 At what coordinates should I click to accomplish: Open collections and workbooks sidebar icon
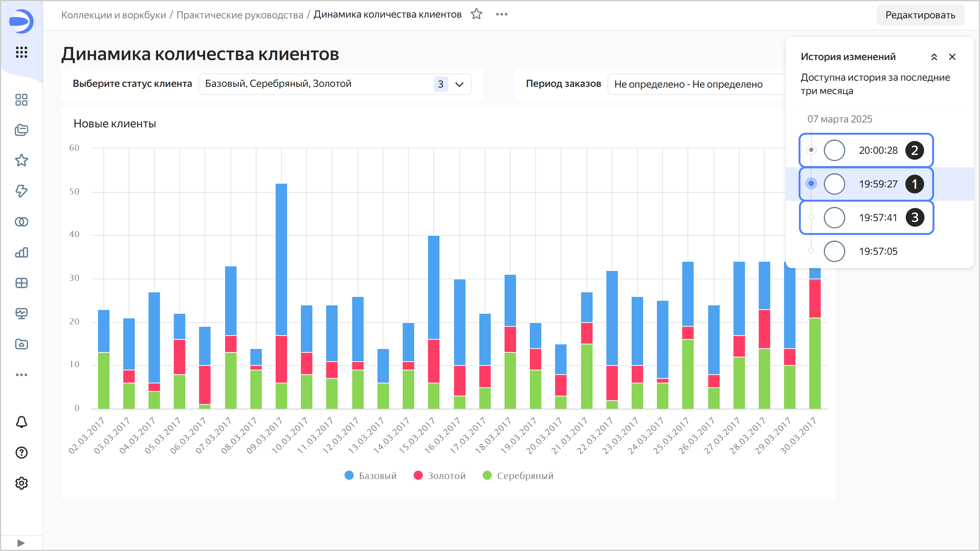(x=21, y=130)
